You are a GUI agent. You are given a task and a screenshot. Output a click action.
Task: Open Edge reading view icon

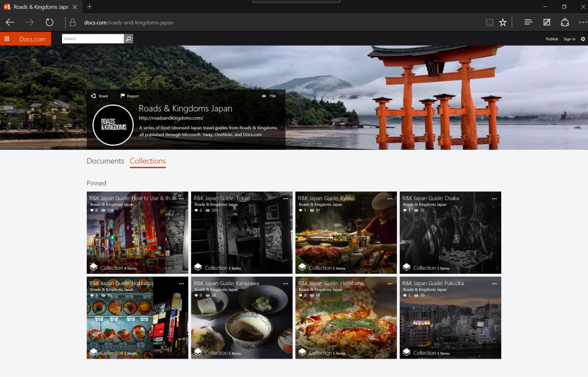(489, 22)
